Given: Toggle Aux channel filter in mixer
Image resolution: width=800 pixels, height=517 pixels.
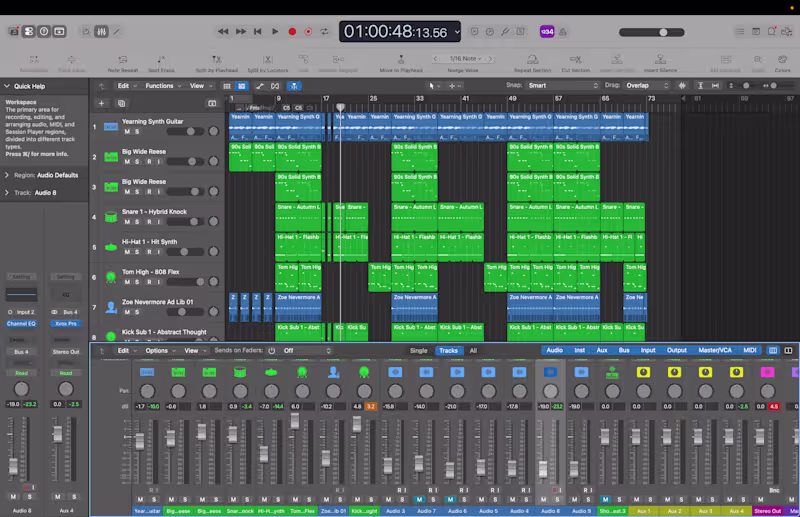Looking at the screenshot, I should coord(602,350).
